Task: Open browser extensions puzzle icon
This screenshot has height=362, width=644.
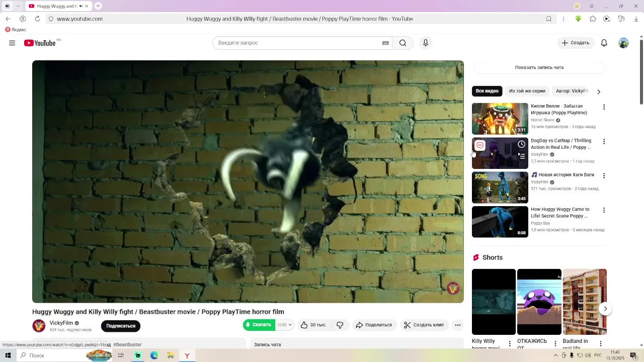Action: (593, 19)
